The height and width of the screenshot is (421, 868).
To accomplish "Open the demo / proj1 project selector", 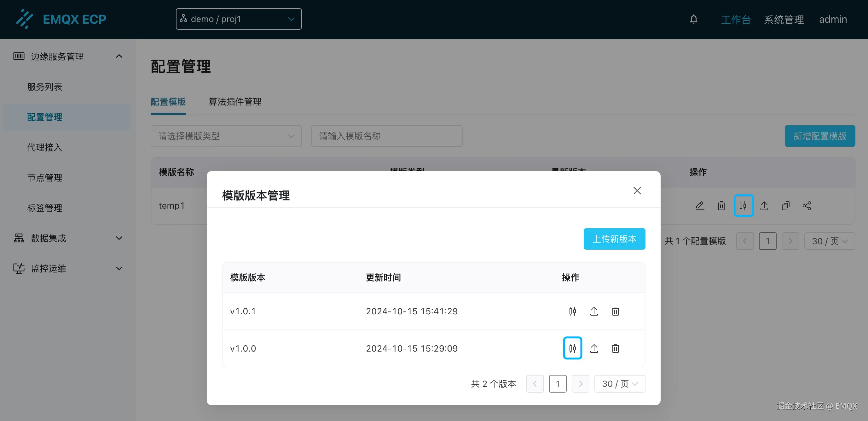I will click(239, 19).
